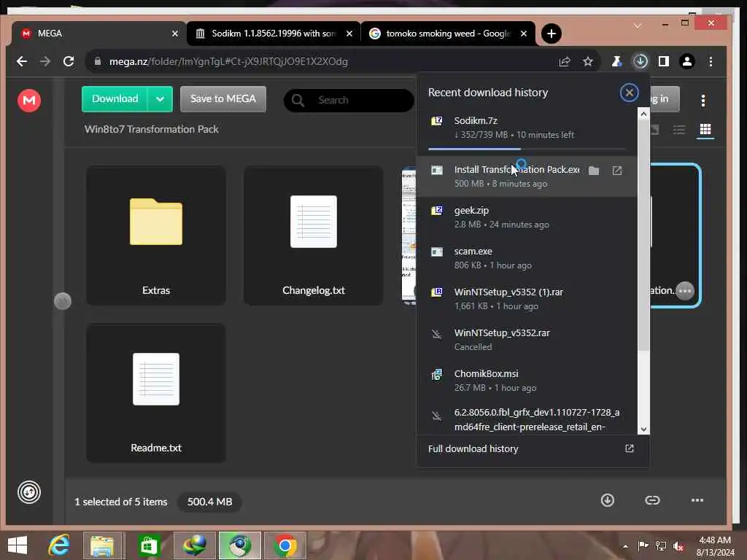Click the green Download button
747x560 pixels.
(x=115, y=99)
